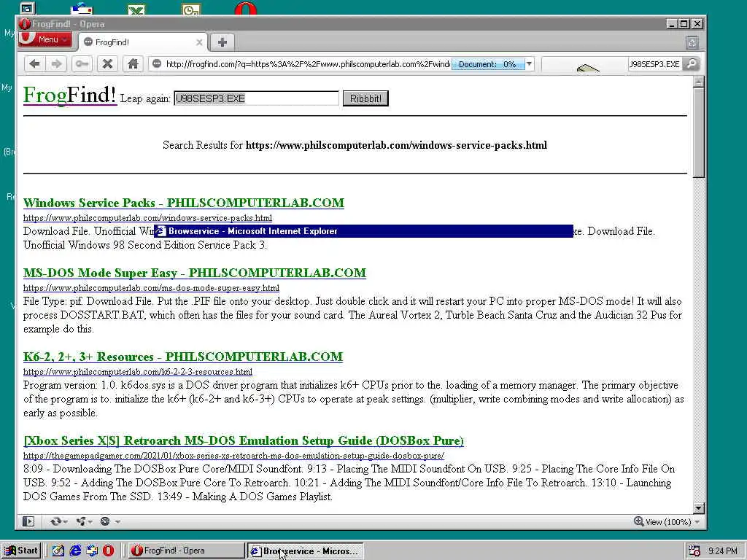Image resolution: width=747 pixels, height=560 pixels.
Task: Open the thegamepadgamer.com URL link
Action: [x=233, y=456]
